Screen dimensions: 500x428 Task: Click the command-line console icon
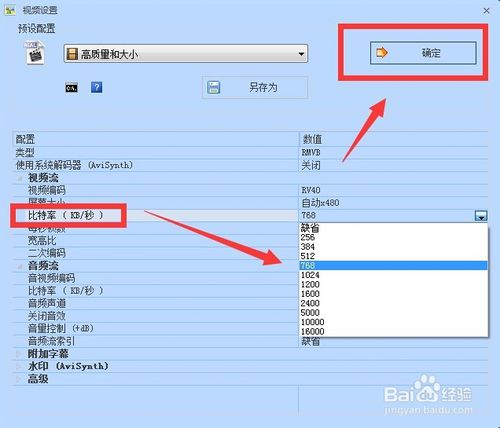click(71, 88)
